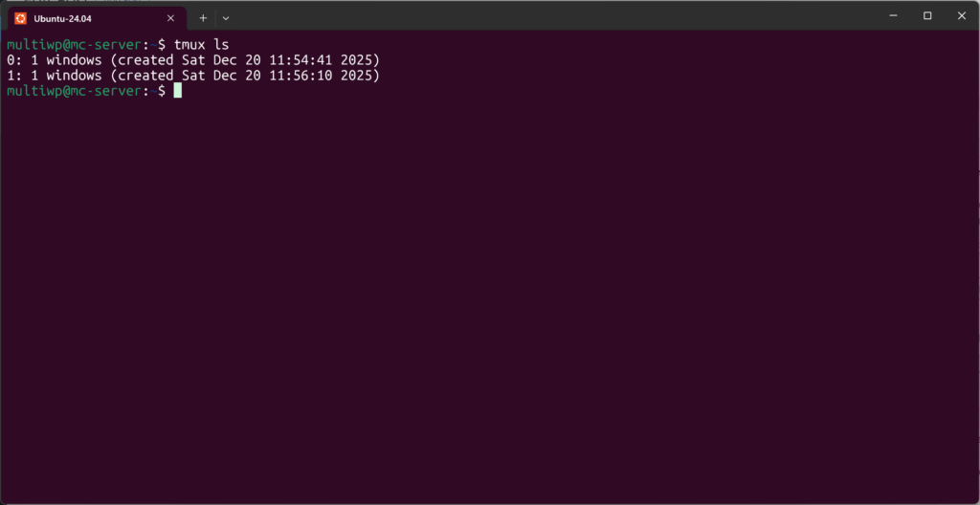The height and width of the screenshot is (505, 980).
Task: Close the Ubuntu-24.04 tab
Action: pyautogui.click(x=170, y=18)
